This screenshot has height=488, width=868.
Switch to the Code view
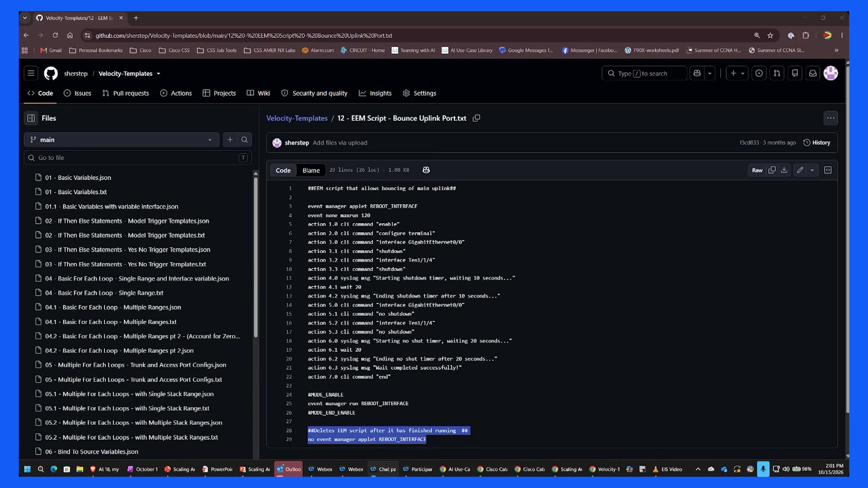[283, 170]
